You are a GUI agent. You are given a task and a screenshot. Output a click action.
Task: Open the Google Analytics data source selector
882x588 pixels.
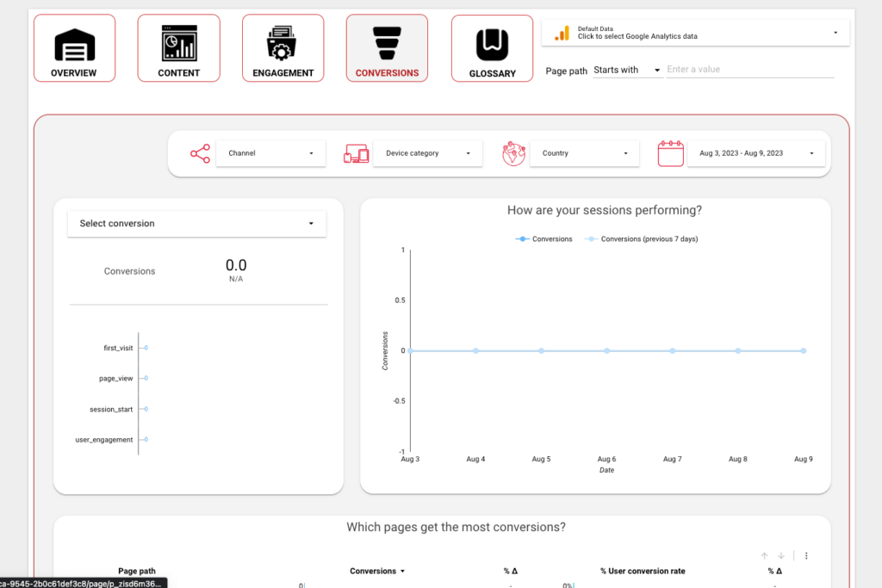tap(695, 33)
